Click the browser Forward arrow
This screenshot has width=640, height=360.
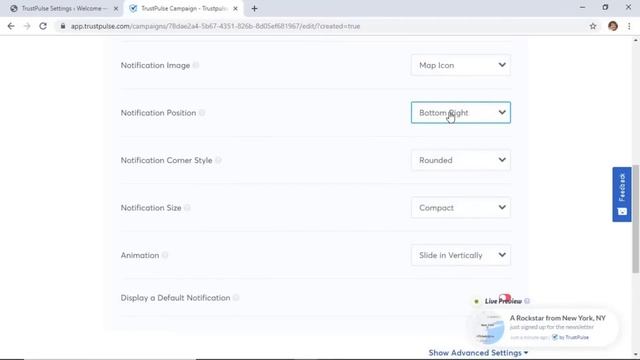coord(27,26)
